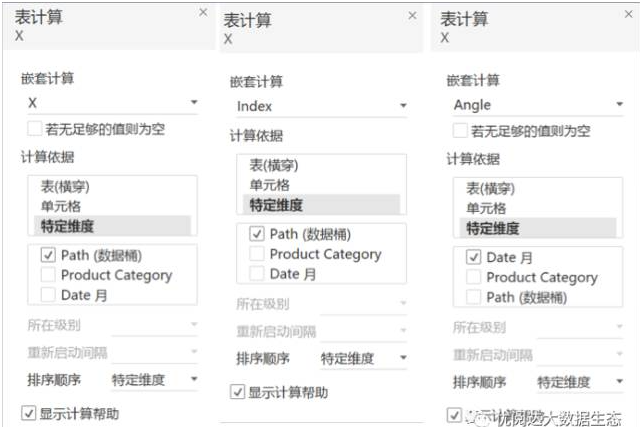Open the nested calculation dropdown showing Index

(x=322, y=106)
